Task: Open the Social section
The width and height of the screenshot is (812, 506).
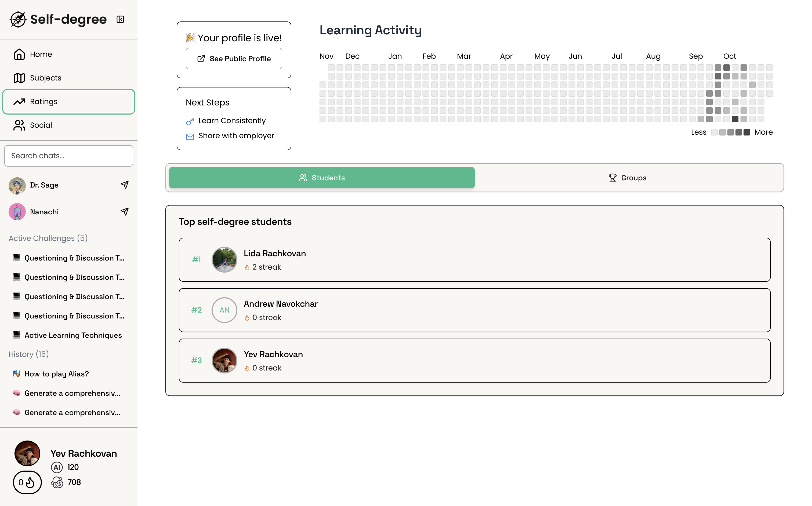Action: 41,125
